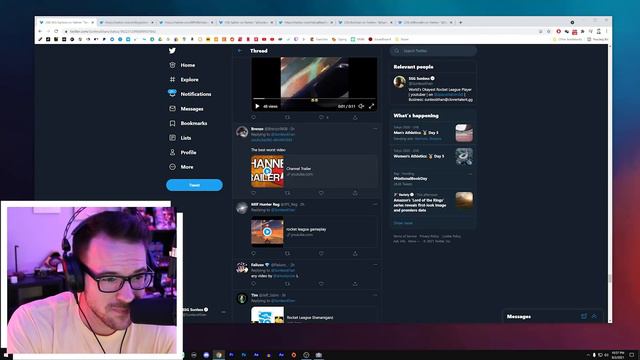
Task: Open the Chrome three-dot menu
Action: pos(607,31)
